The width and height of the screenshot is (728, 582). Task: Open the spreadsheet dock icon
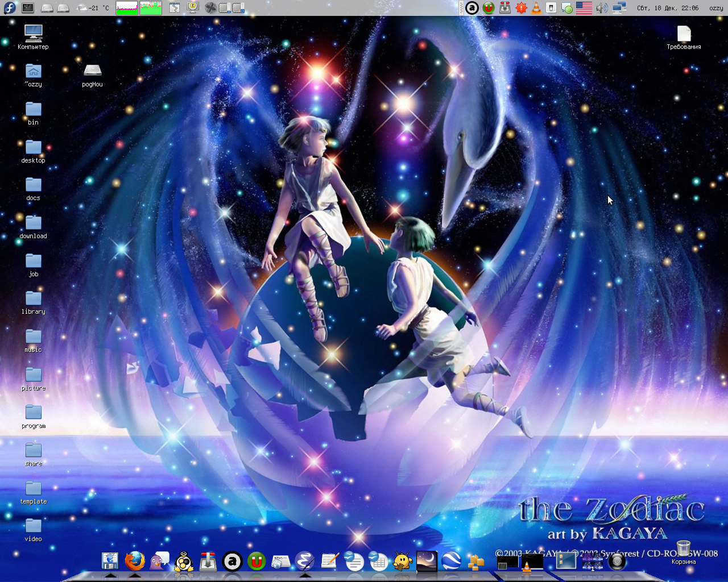coord(378,562)
